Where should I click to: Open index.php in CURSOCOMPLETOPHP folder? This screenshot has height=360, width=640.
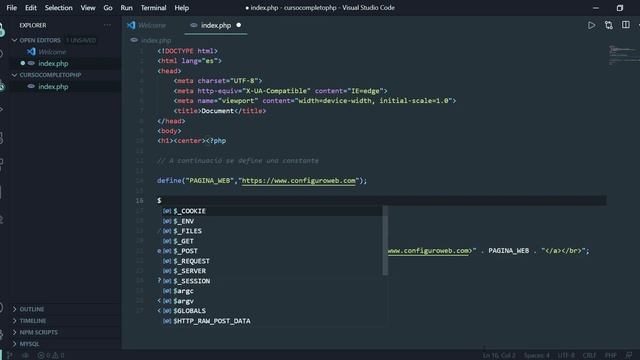tap(53, 87)
